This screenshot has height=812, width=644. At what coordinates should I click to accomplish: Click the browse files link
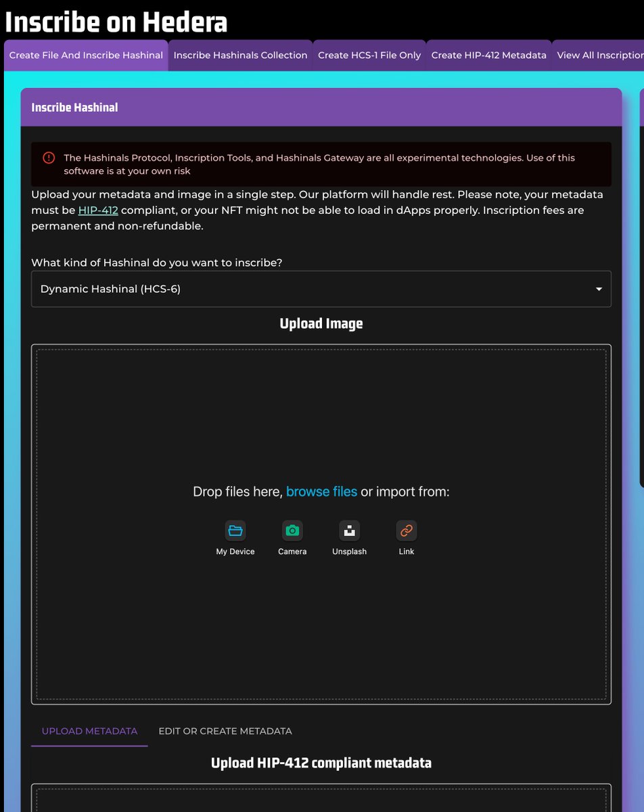[x=321, y=491]
